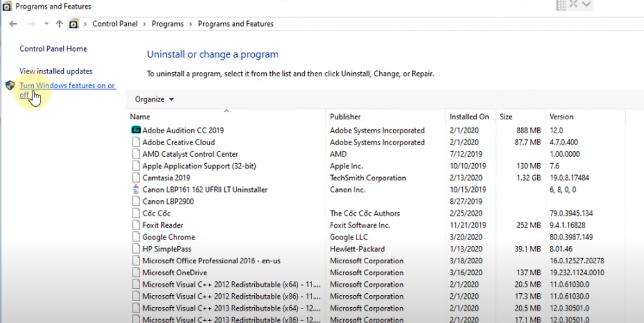Click Camtasia 2019 name text
Screen dimensions: 644x323
point(167,178)
